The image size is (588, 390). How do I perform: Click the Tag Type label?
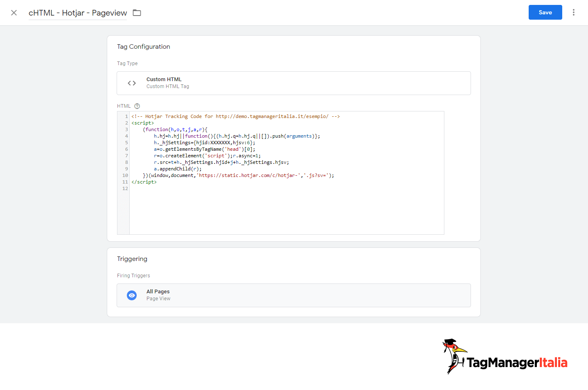pyautogui.click(x=127, y=63)
